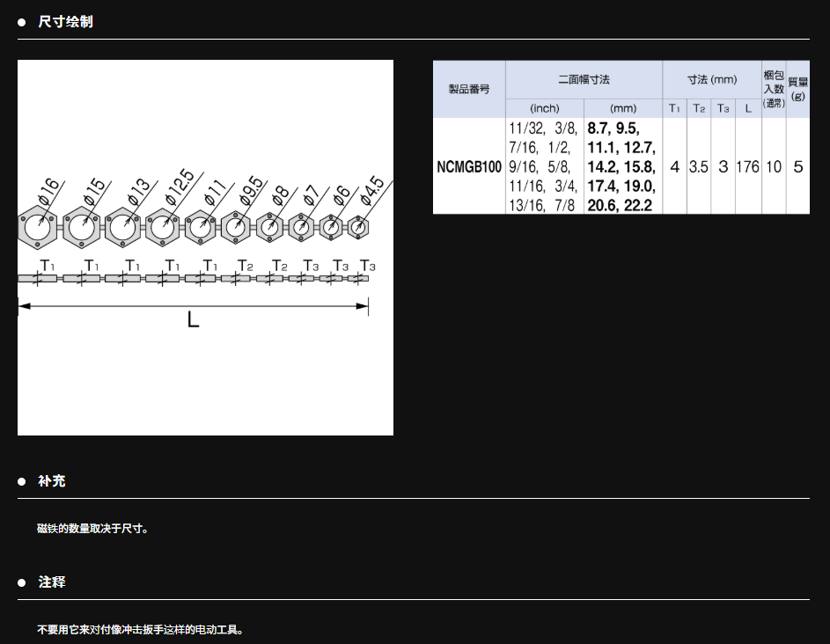Viewport: 830px width, 644px height.
Task: Select the φ15 hexagon socket
Action: [x=82, y=227]
